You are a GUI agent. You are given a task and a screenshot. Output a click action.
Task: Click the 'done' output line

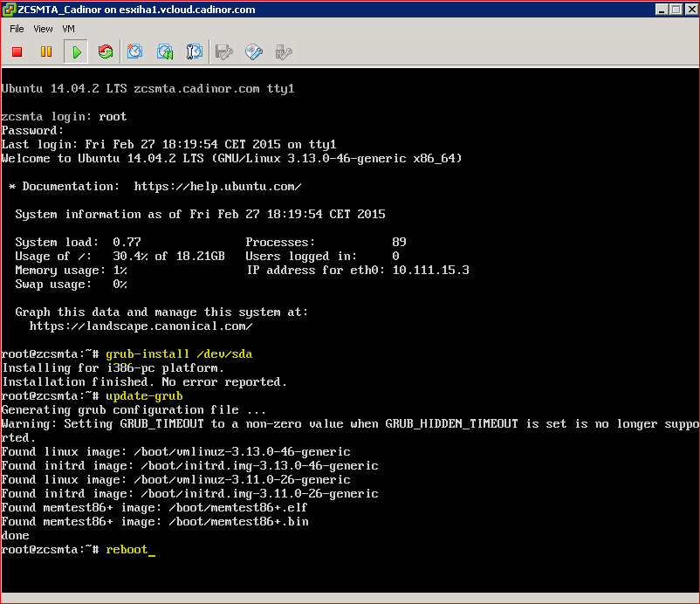(15, 535)
